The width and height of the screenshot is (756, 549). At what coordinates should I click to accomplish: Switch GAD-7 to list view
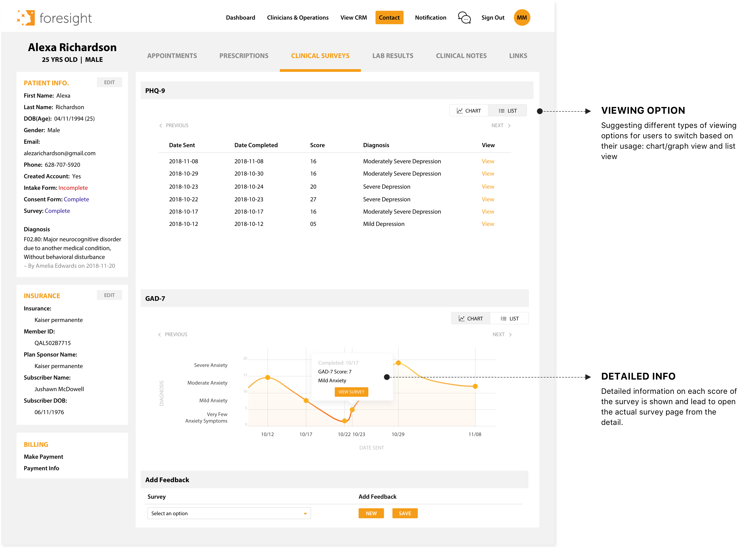point(510,318)
